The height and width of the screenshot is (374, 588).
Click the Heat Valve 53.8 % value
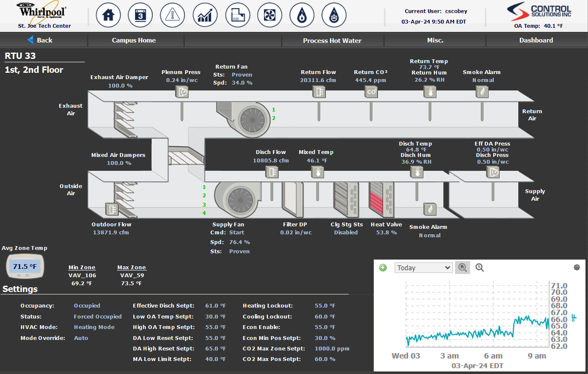coord(386,232)
